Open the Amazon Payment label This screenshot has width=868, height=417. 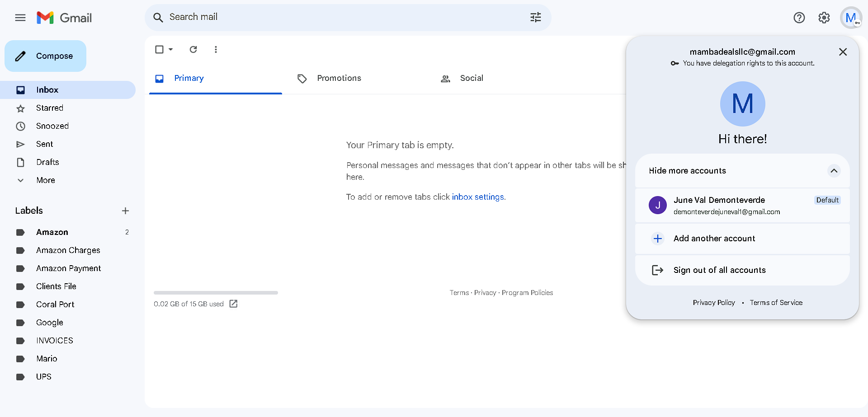pyautogui.click(x=68, y=268)
